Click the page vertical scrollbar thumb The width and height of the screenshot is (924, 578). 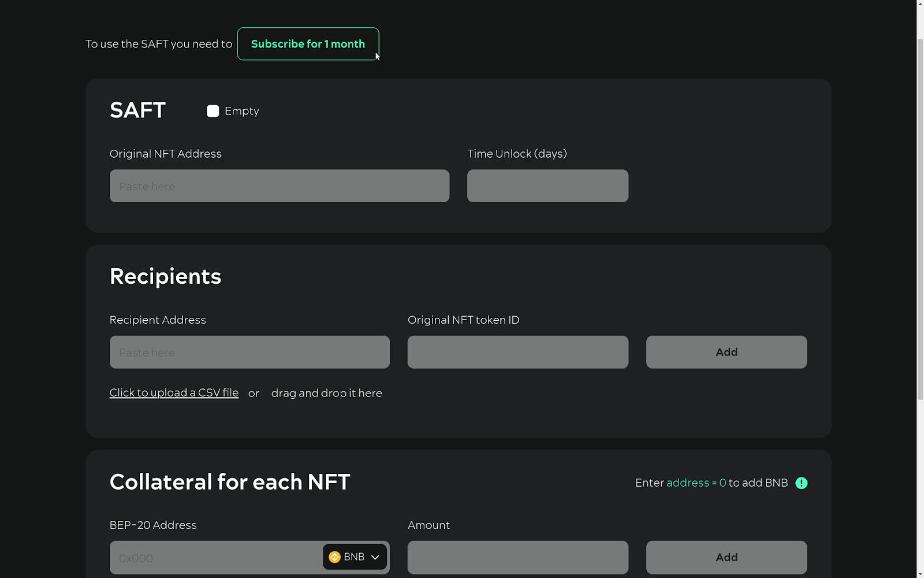pos(921,220)
